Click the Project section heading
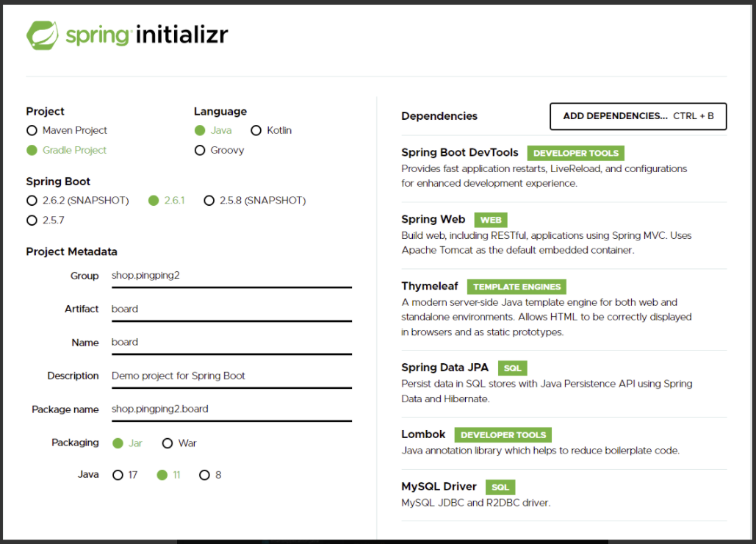The width and height of the screenshot is (756, 544). point(45,112)
